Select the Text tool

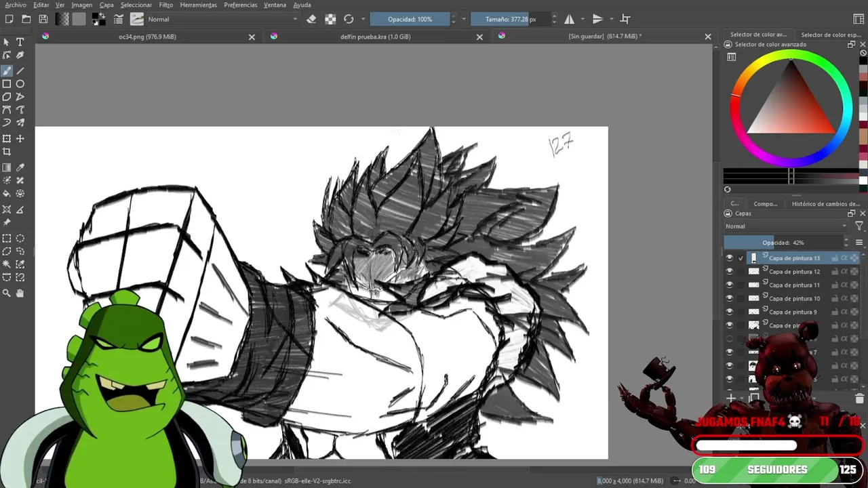pos(20,42)
